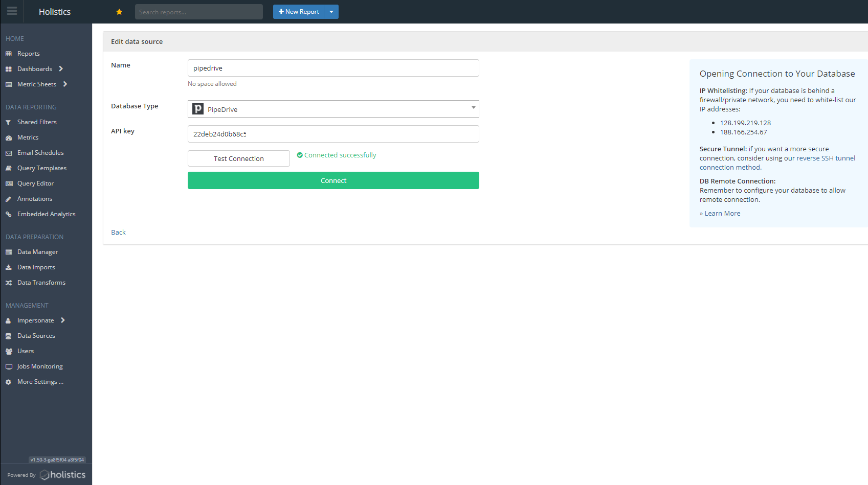The width and height of the screenshot is (868, 485).
Task: Focus the Search reports field
Action: click(x=199, y=12)
